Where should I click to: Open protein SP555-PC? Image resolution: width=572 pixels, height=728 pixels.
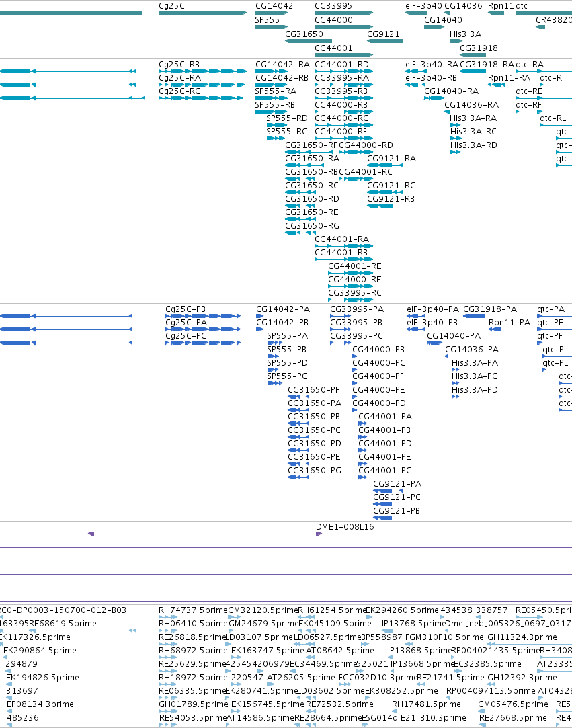(x=287, y=376)
